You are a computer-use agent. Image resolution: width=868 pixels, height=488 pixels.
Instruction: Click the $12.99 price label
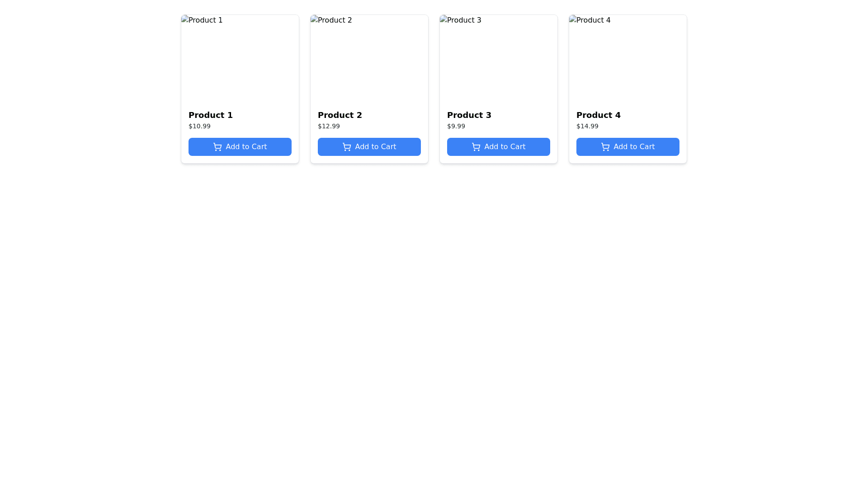click(x=329, y=126)
